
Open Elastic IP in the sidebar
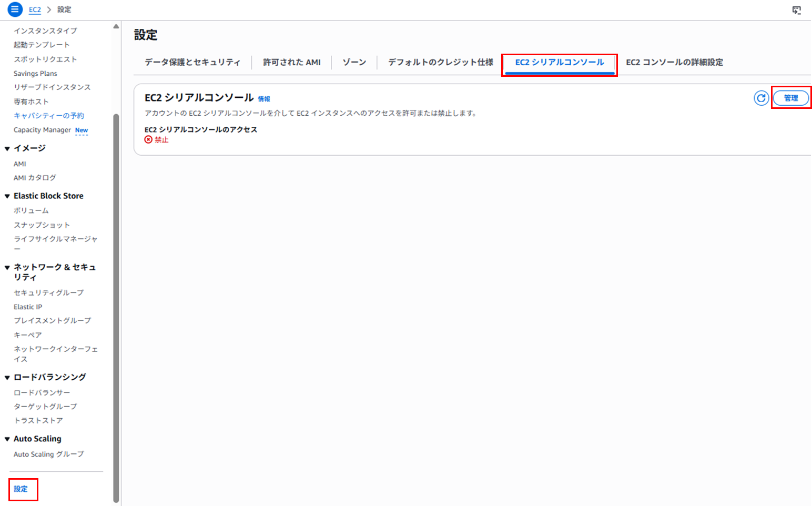click(28, 307)
